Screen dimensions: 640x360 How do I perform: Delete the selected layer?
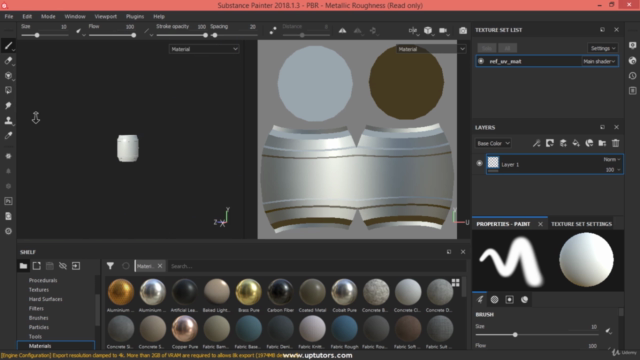[616, 143]
